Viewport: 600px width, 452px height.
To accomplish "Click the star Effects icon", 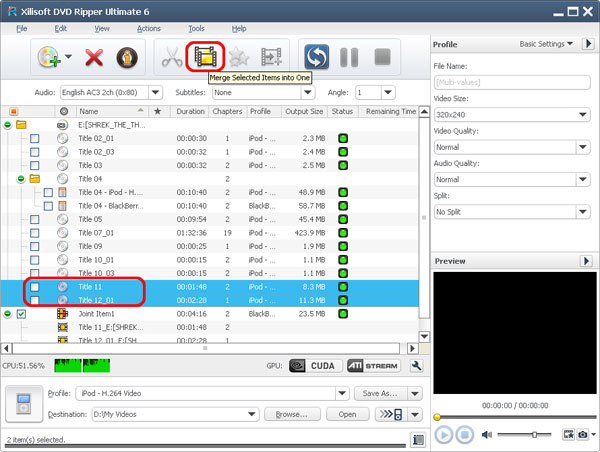I will (239, 57).
